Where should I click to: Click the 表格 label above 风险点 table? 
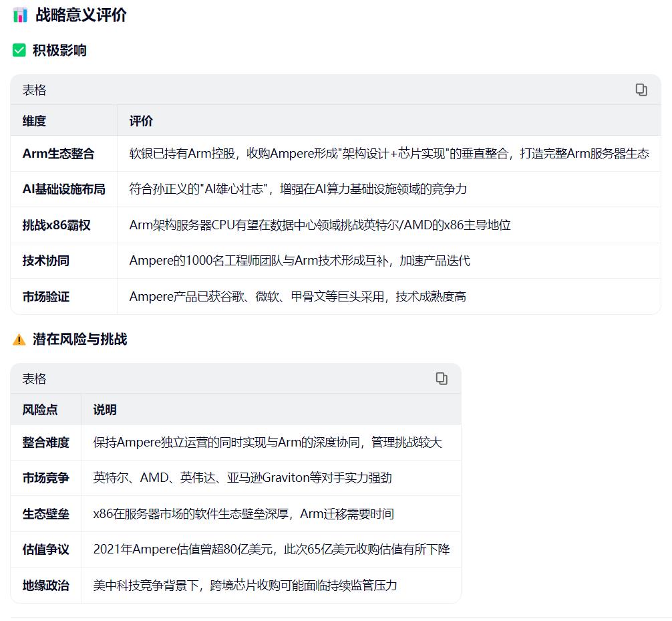[x=34, y=379]
